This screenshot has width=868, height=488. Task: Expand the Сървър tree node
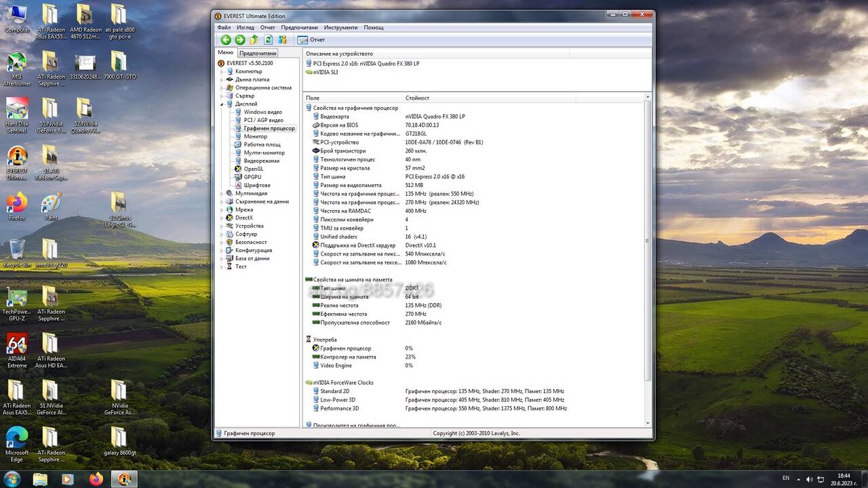[221, 96]
